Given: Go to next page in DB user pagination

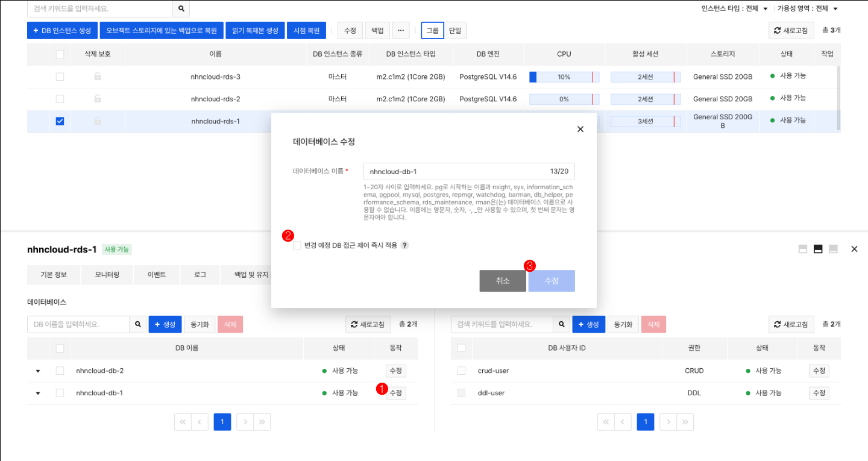Looking at the screenshot, I should 668,422.
